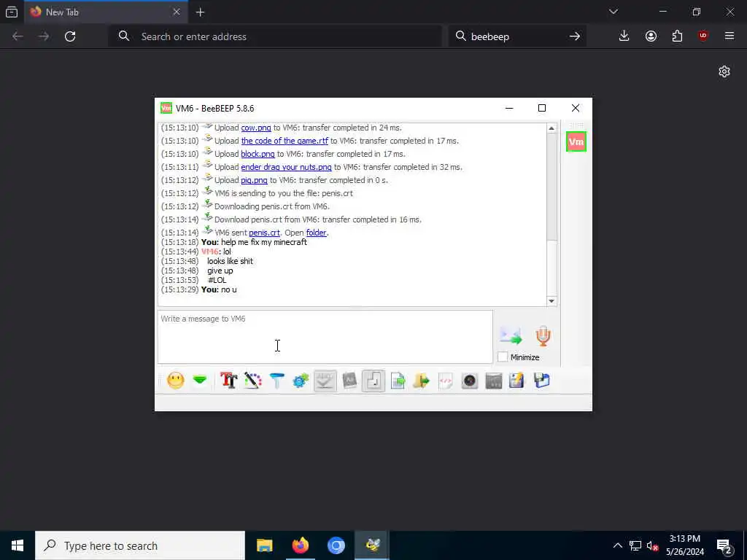Open the received .crt file link

click(264, 233)
